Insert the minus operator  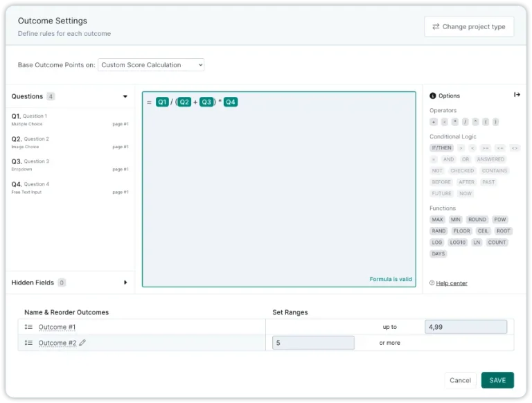point(445,122)
